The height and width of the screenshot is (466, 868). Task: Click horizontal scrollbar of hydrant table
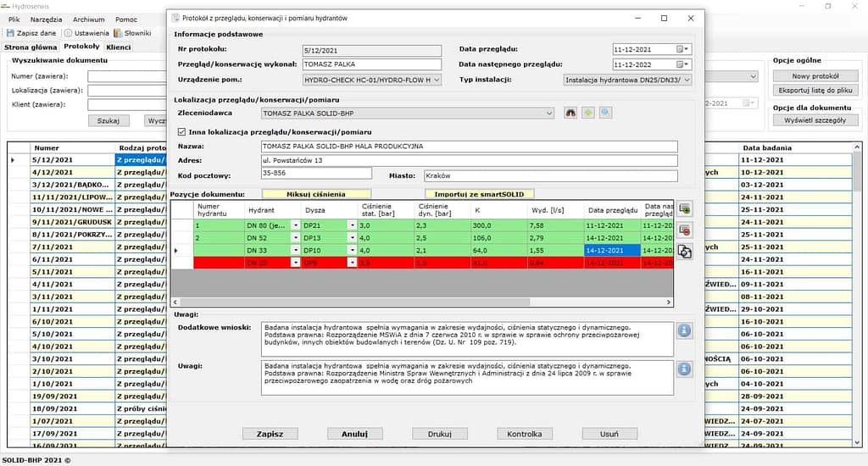tap(355, 302)
